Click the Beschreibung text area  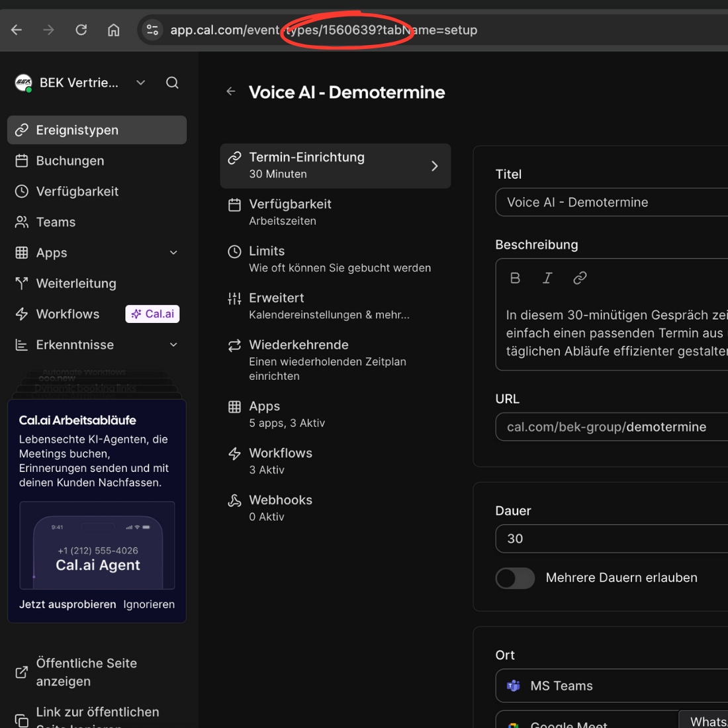click(617, 333)
